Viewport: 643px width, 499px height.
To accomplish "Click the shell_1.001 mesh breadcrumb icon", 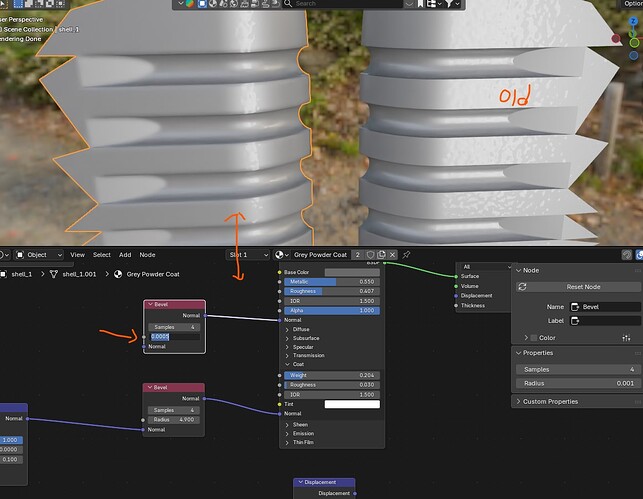I will point(54,274).
